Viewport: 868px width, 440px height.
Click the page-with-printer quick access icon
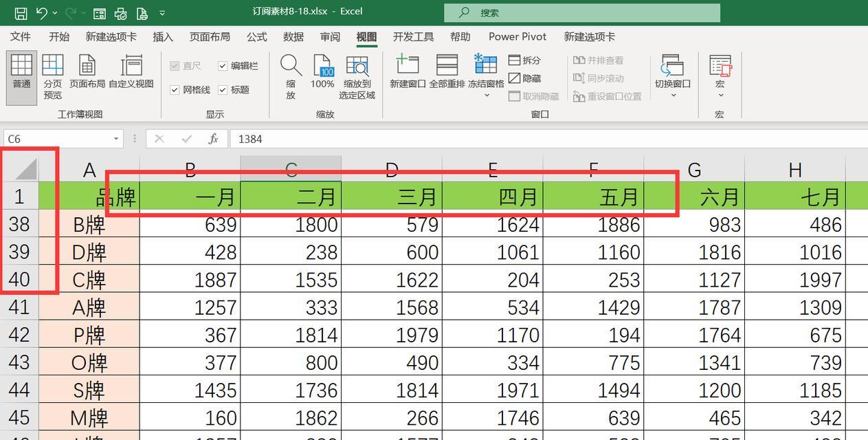[142, 13]
